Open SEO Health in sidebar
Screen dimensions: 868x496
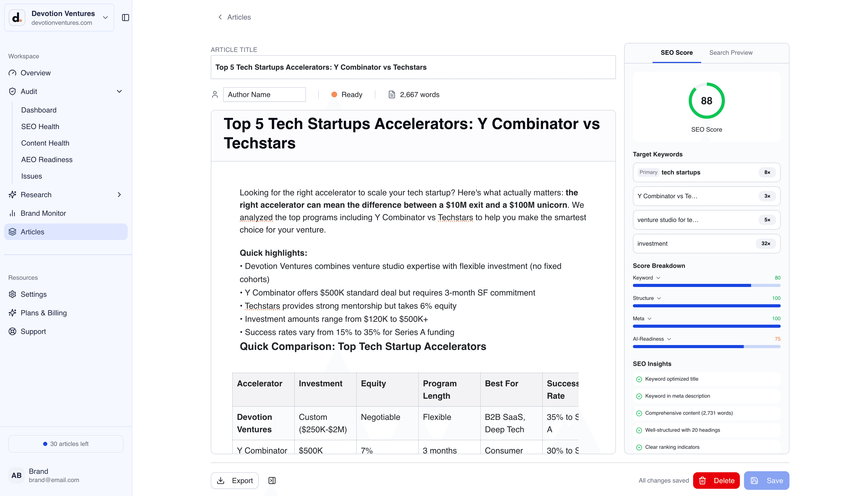coord(40,127)
